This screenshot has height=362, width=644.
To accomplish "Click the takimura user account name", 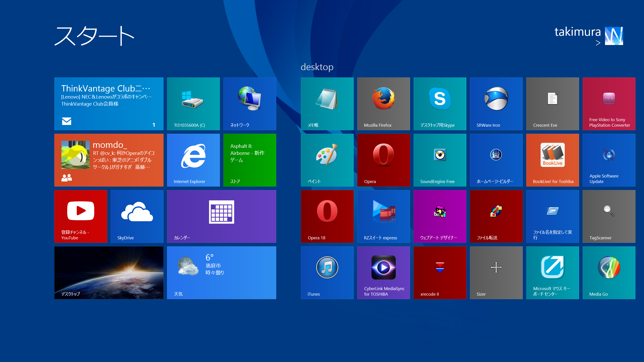I will coord(578,32).
